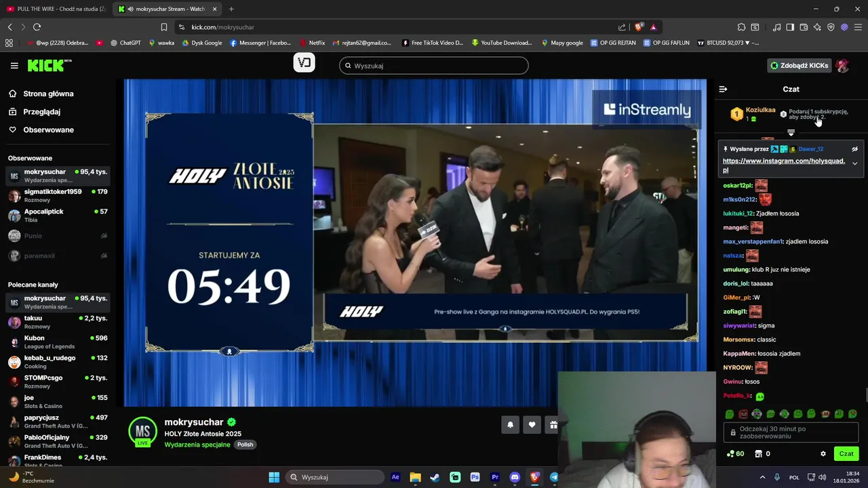Open STOMPcsgo recommended channel
The height and width of the screenshot is (488, 868).
pos(58,382)
